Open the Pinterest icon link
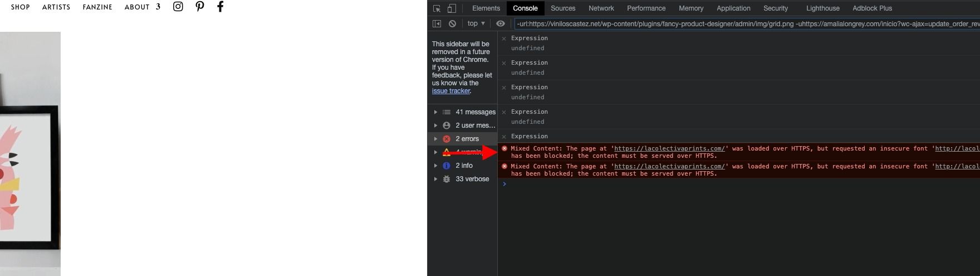The image size is (980, 276). [x=200, y=7]
